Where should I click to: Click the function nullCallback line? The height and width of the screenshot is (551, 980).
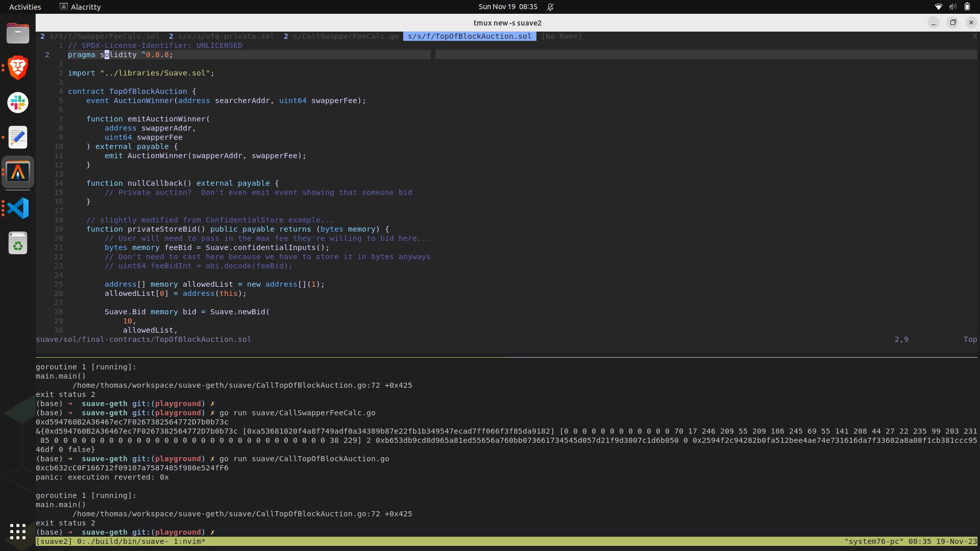pyautogui.click(x=183, y=183)
